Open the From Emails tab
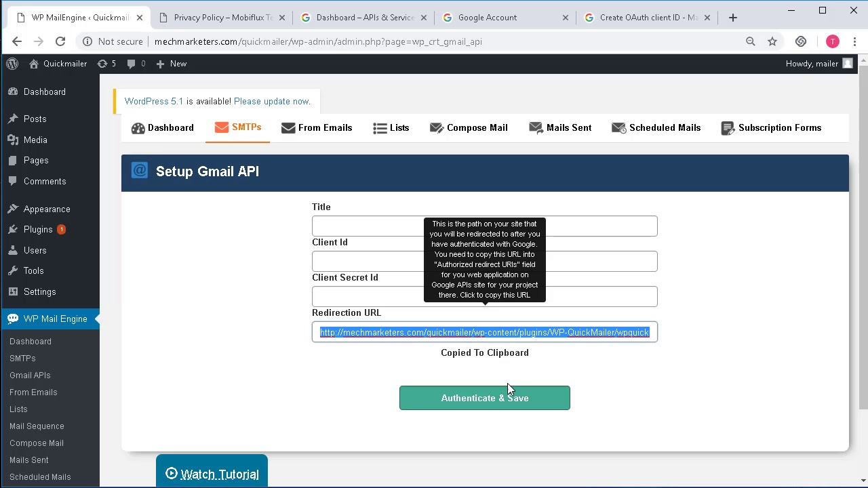This screenshot has height=488, width=868. (x=317, y=127)
